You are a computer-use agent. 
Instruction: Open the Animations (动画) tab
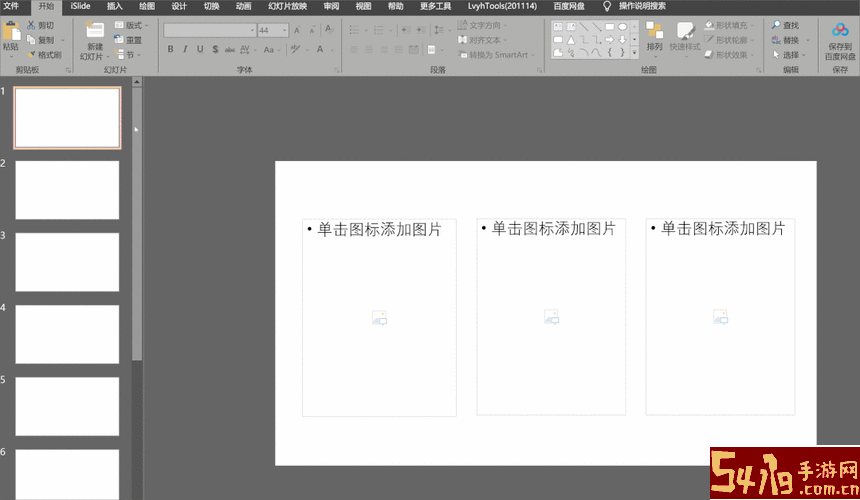pyautogui.click(x=243, y=6)
